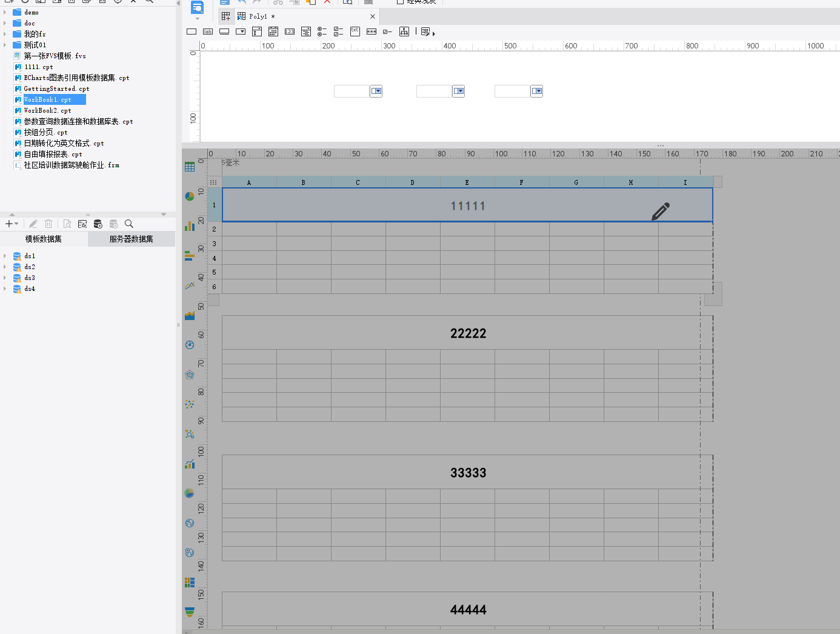Screen dimensions: 840x634
Task: Insert a gauge chart block
Action: pyautogui.click(x=190, y=345)
